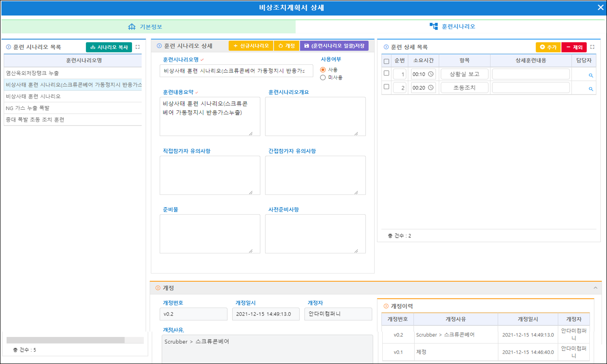
Task: Select 중대 폭발 초동 조치 훈련 row
Action: tap(73, 120)
